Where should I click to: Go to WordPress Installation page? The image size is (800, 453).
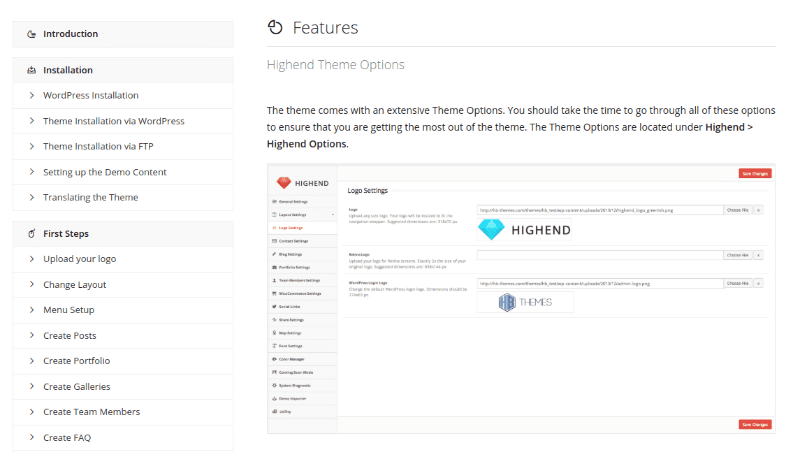tap(91, 95)
